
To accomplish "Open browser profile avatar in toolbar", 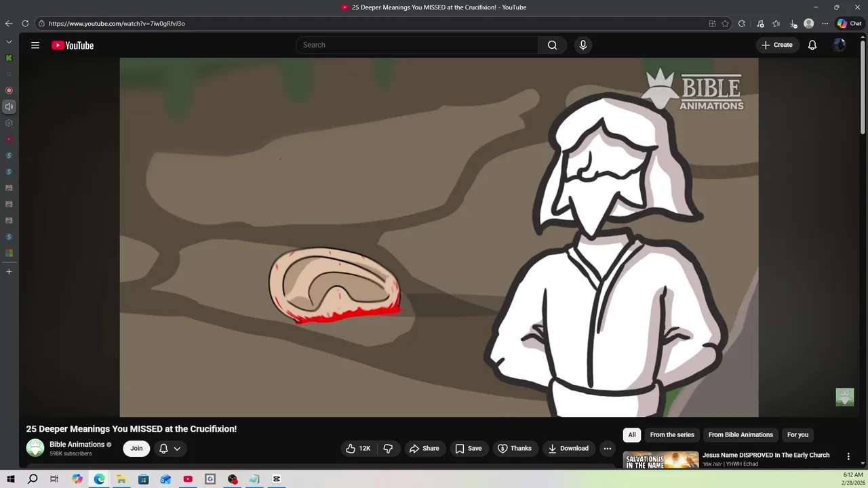I will (x=808, y=24).
